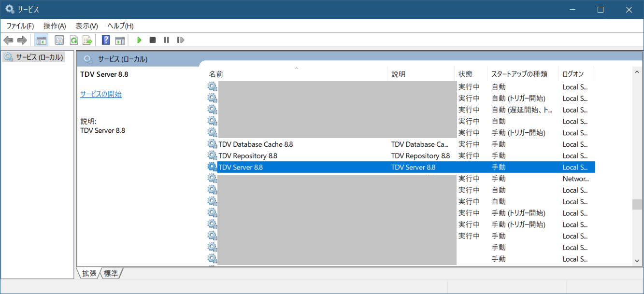Switch to the 標準 tab
The height and width of the screenshot is (294, 644).
[111, 273]
